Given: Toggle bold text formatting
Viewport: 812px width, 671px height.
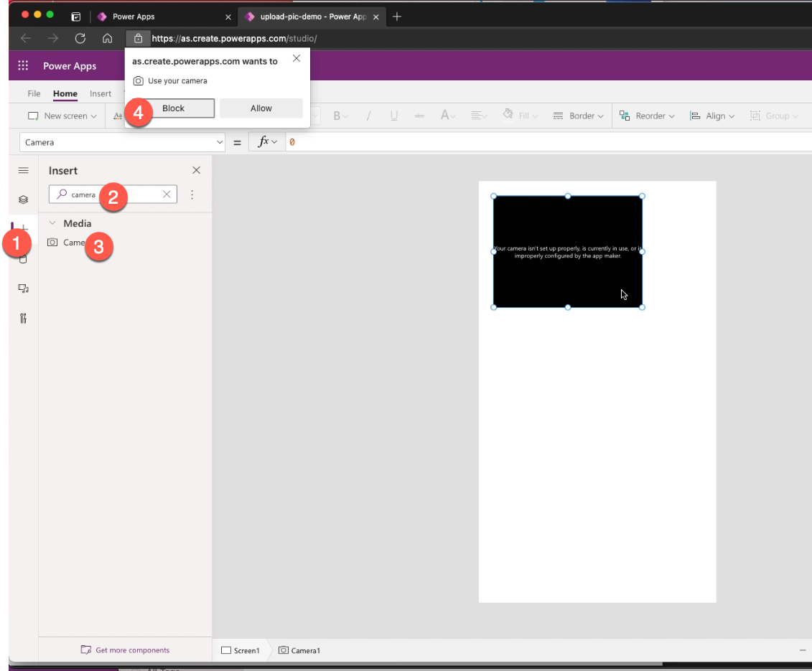Looking at the screenshot, I should (x=340, y=116).
